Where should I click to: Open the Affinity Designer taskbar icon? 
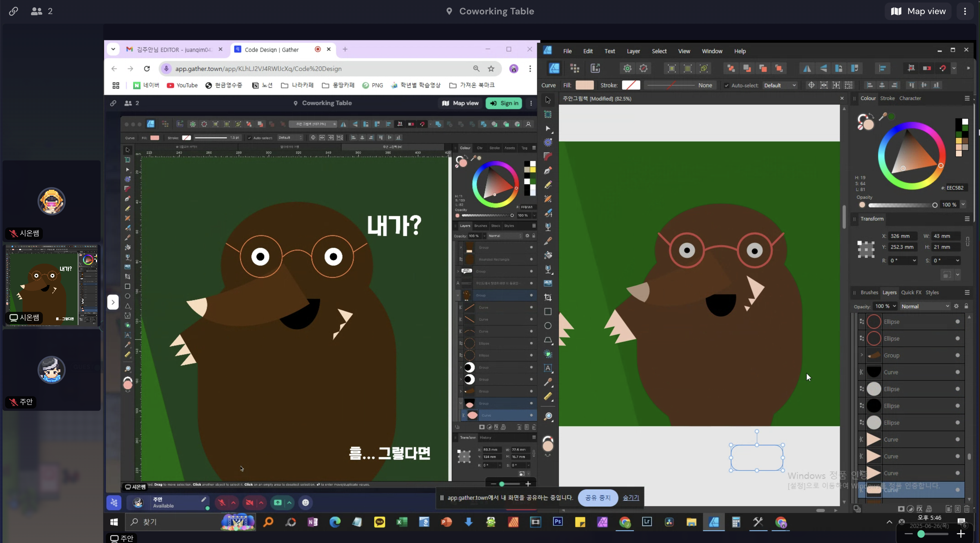coord(714,522)
